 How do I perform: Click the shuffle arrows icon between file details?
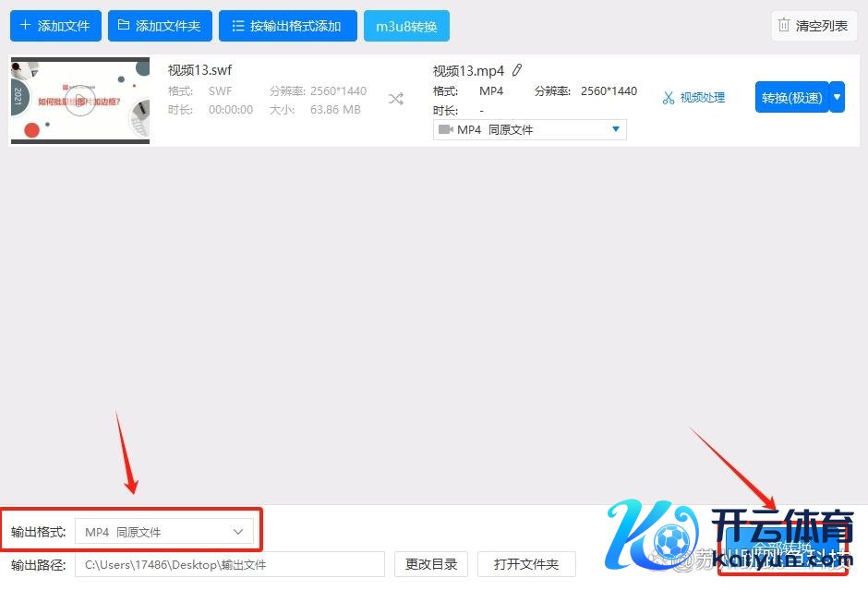coord(396,99)
